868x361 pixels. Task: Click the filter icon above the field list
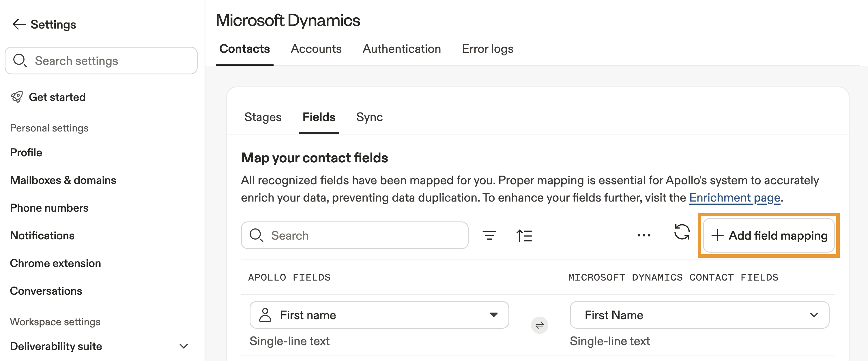coord(490,235)
